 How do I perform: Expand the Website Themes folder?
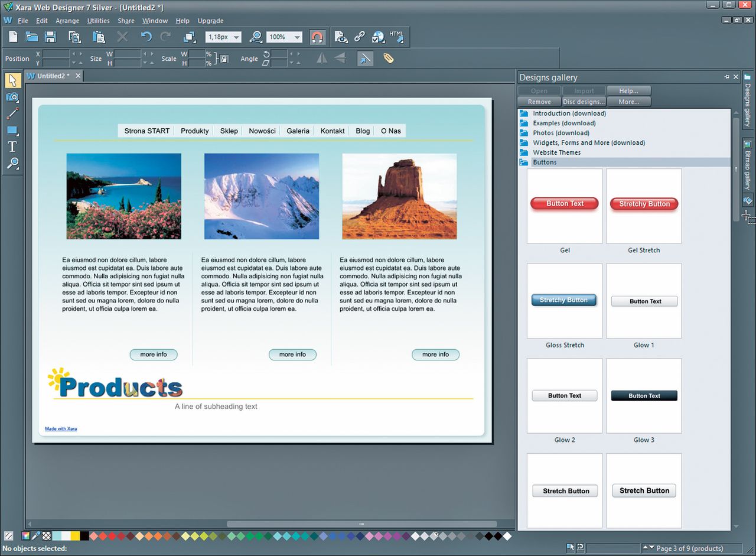(x=556, y=152)
